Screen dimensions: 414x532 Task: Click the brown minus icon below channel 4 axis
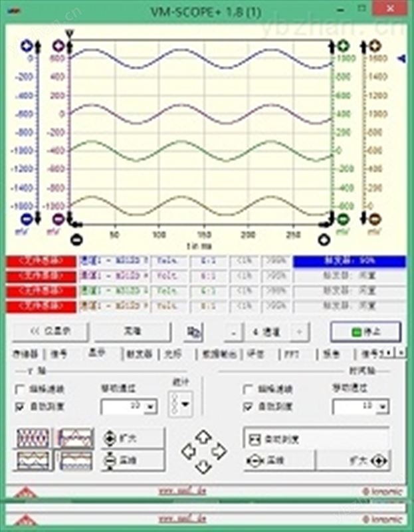(x=374, y=219)
